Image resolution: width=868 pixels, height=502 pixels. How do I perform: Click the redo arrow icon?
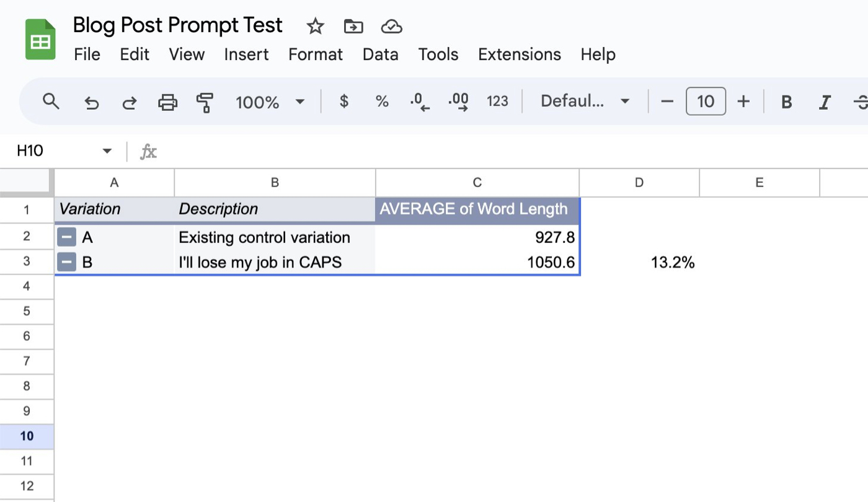coord(129,102)
